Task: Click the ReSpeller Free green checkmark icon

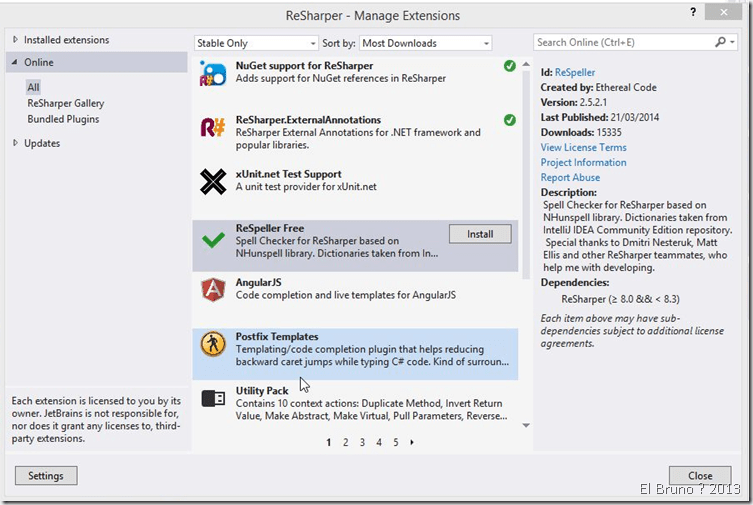Action: (213, 240)
